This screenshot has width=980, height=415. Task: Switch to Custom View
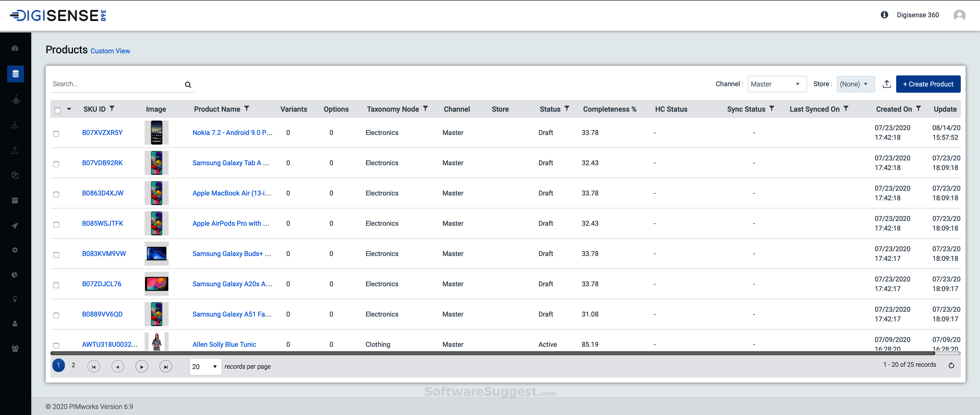110,51
